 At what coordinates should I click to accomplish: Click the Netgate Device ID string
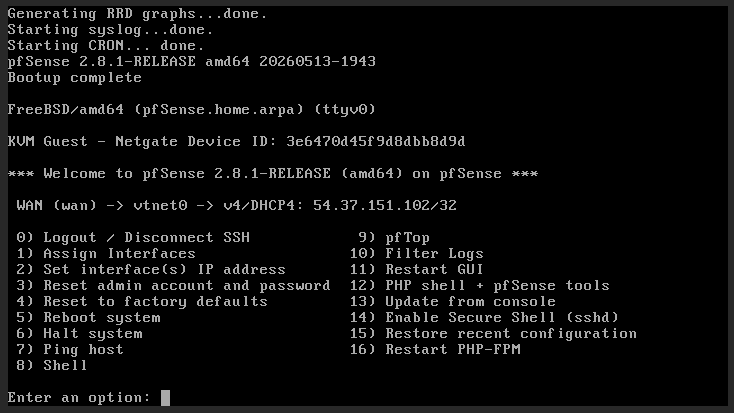click(x=376, y=141)
